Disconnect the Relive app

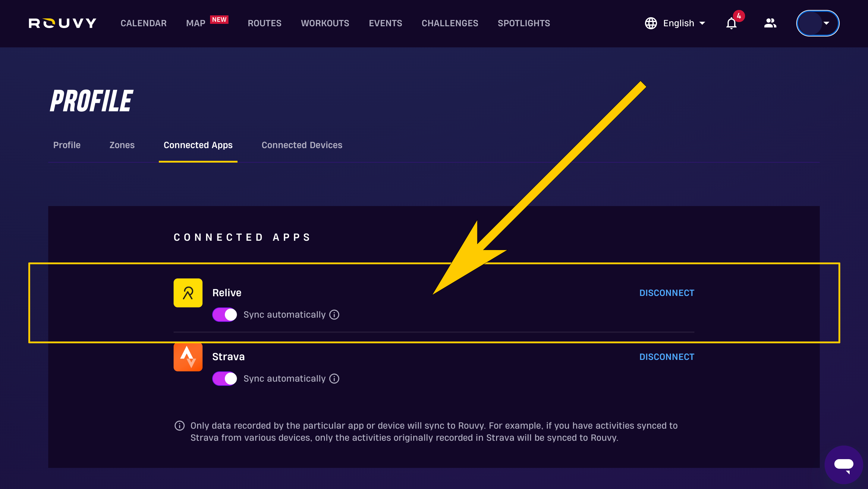[x=667, y=293]
